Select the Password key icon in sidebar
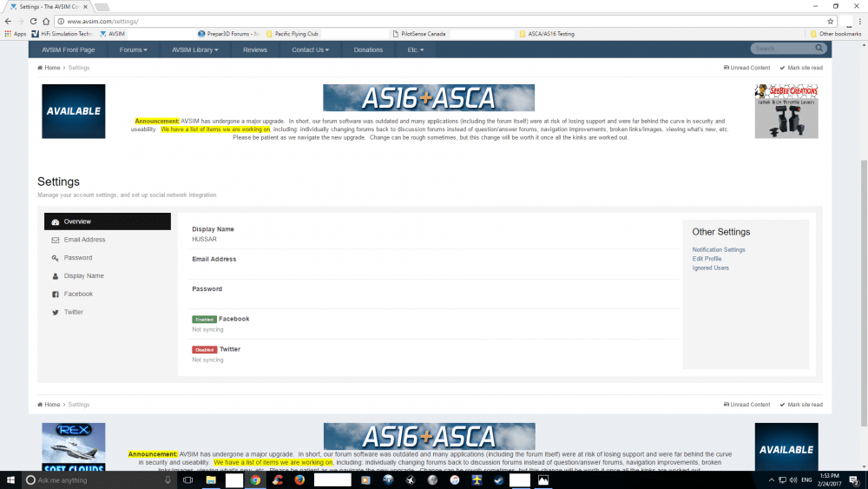The width and height of the screenshot is (868, 489). [x=56, y=258]
